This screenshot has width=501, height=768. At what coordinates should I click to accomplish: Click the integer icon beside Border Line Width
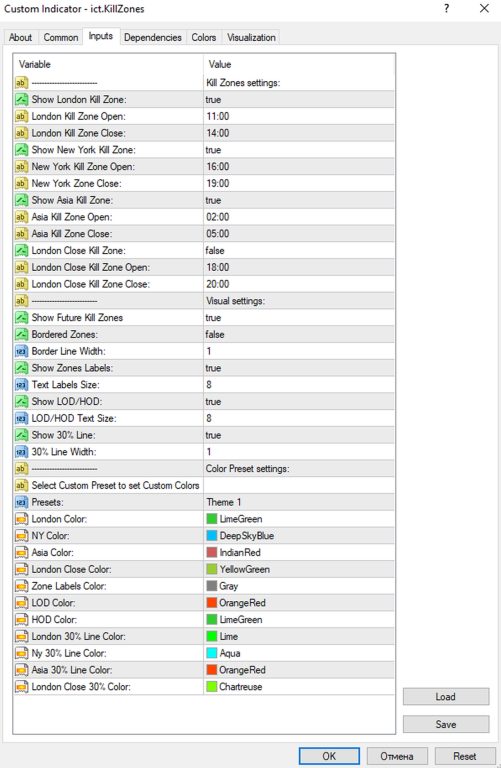pos(22,351)
